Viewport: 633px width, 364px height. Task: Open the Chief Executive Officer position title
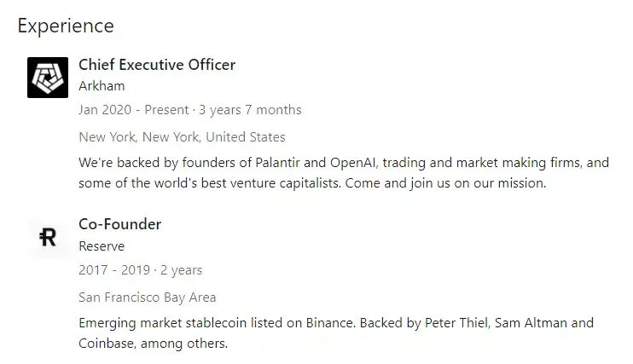(157, 64)
